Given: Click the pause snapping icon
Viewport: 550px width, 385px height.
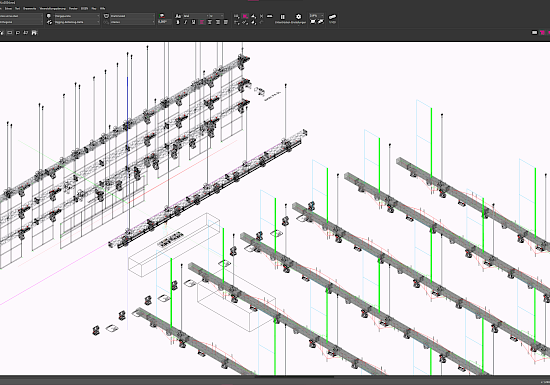Looking at the screenshot, I should tap(282, 16).
